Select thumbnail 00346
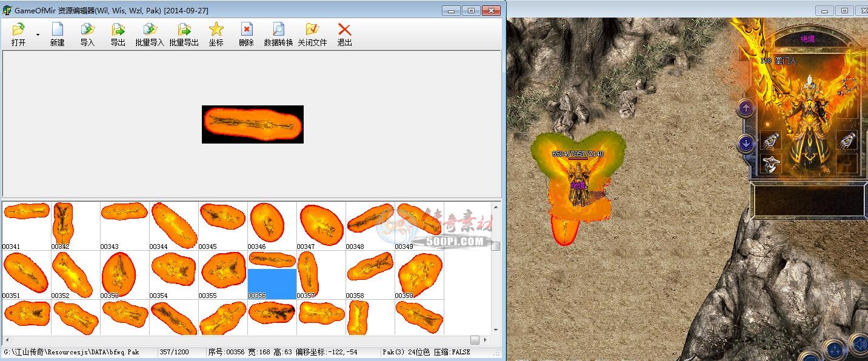The width and height of the screenshot is (868, 361). (272, 225)
